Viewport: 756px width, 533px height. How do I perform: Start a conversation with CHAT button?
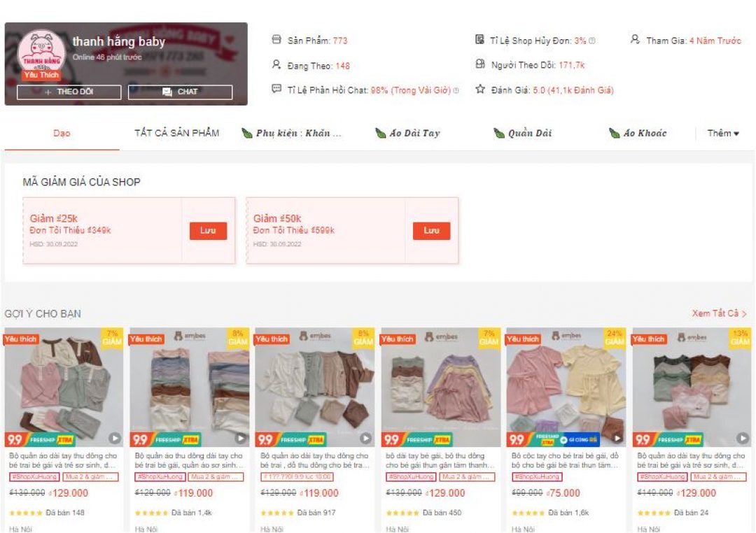click(181, 92)
